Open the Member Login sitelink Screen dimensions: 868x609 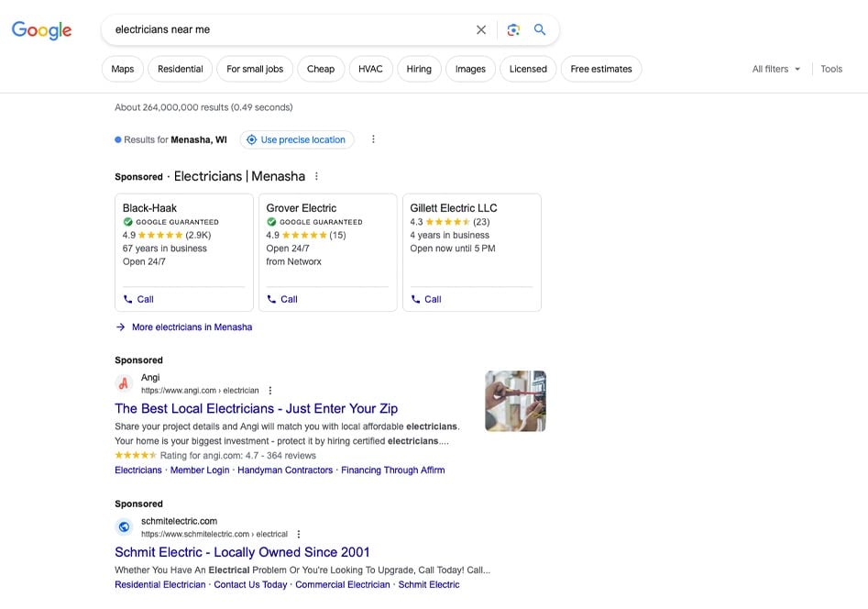point(200,470)
